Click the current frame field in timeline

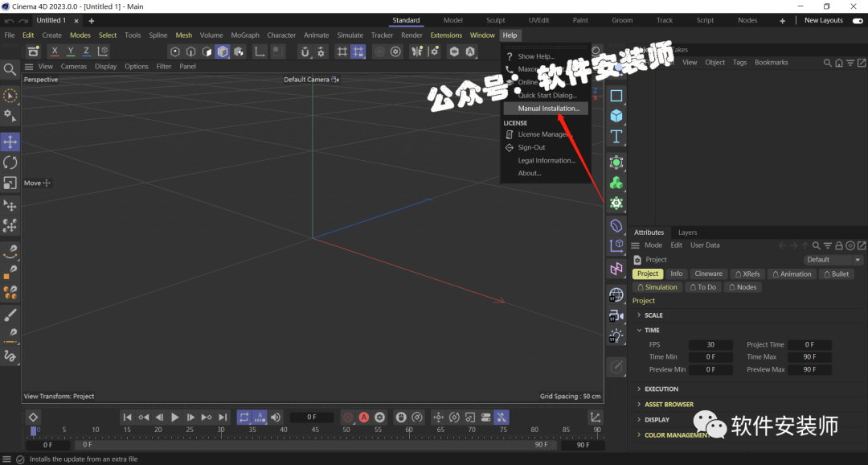(312, 418)
